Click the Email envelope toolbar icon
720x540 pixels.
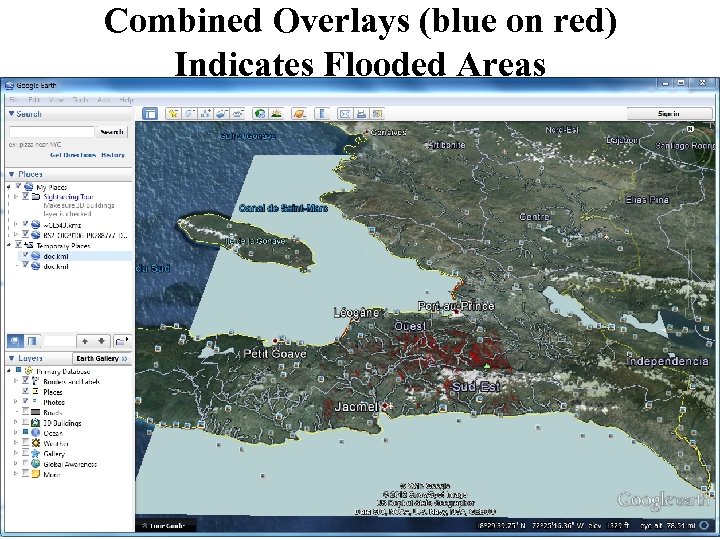345,113
